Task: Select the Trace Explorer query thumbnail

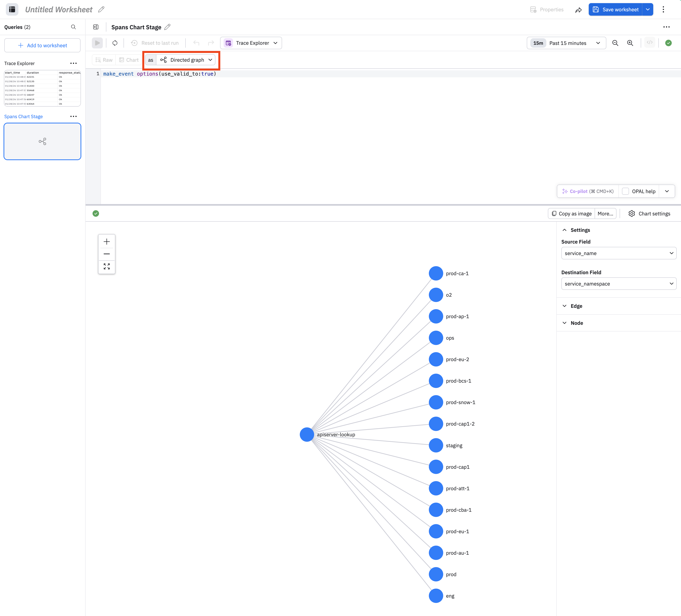Action: click(42, 88)
